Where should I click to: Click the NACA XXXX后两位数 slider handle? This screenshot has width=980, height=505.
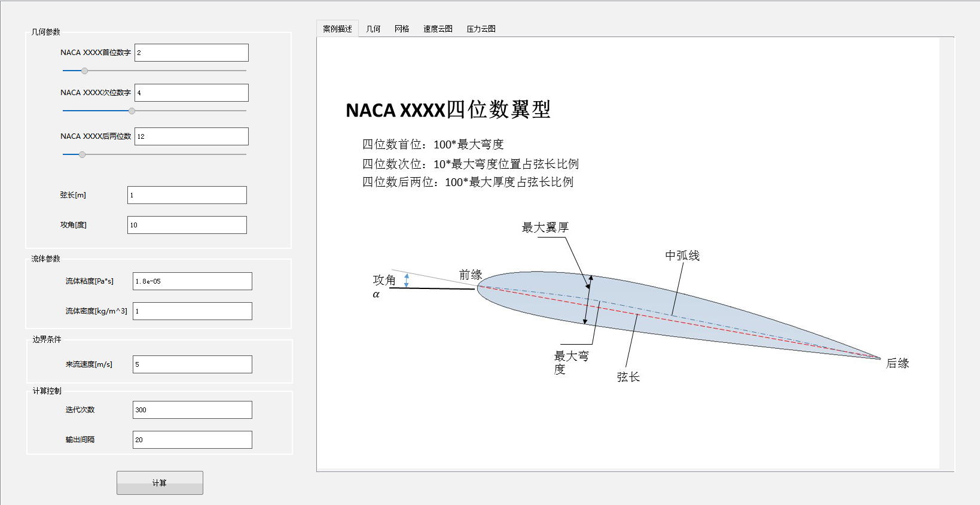pos(83,154)
